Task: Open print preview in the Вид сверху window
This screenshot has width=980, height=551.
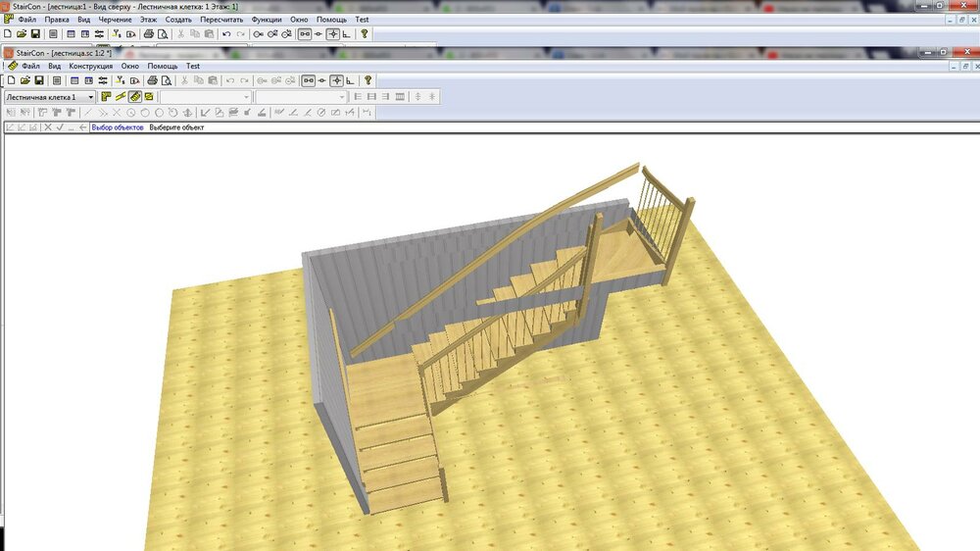Action: click(163, 34)
